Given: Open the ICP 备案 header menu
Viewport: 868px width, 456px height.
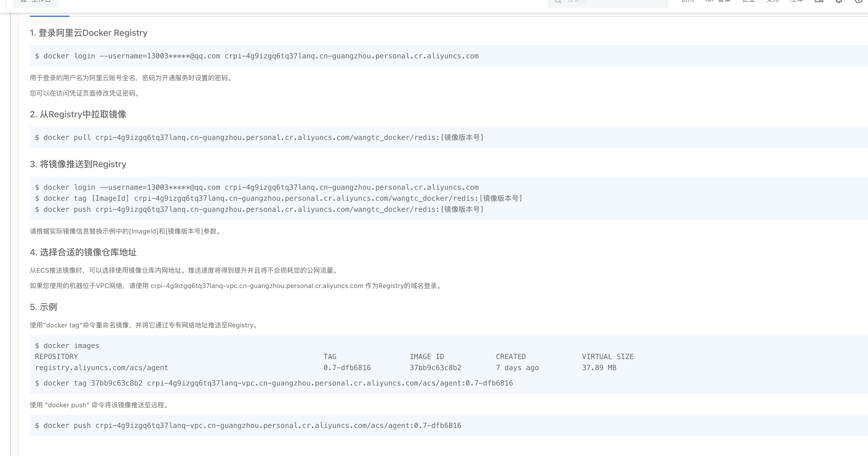Looking at the screenshot, I should click(x=718, y=1).
